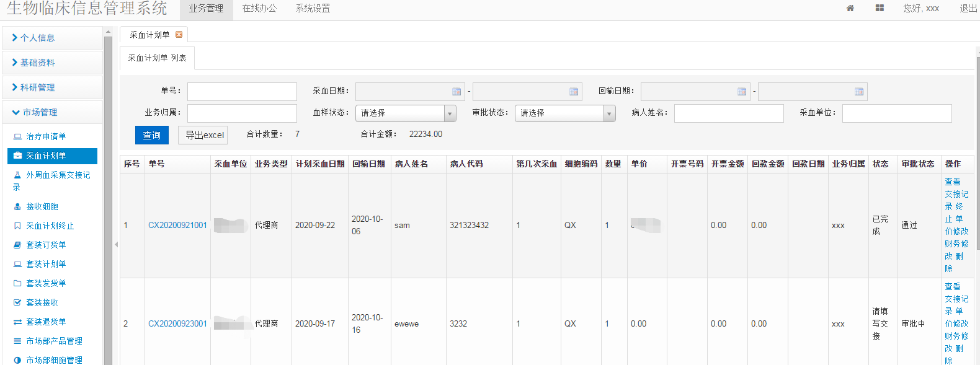Screen dimensions: 980x365
Task: Open calendar picker for 采血日期 end
Action: [x=574, y=92]
